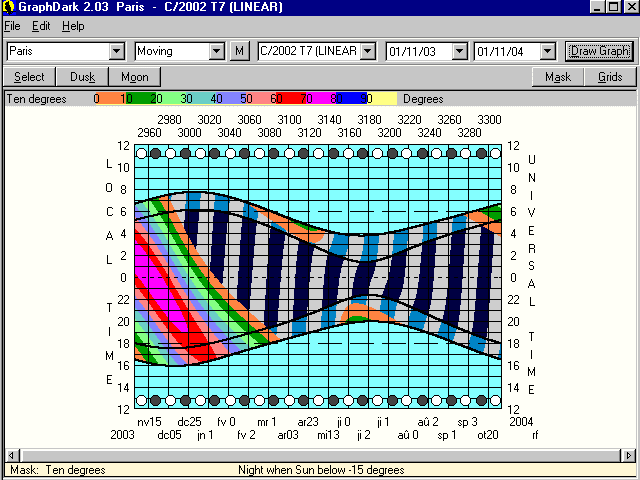Click the Julian date label 3300
The image size is (640, 480).
click(x=489, y=120)
